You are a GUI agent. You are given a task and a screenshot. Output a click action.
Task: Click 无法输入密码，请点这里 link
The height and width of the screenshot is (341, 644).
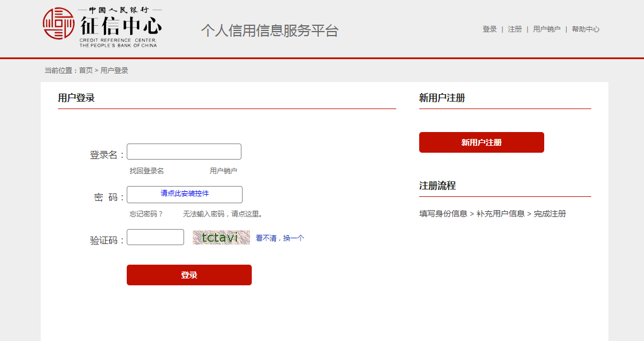pyautogui.click(x=223, y=214)
